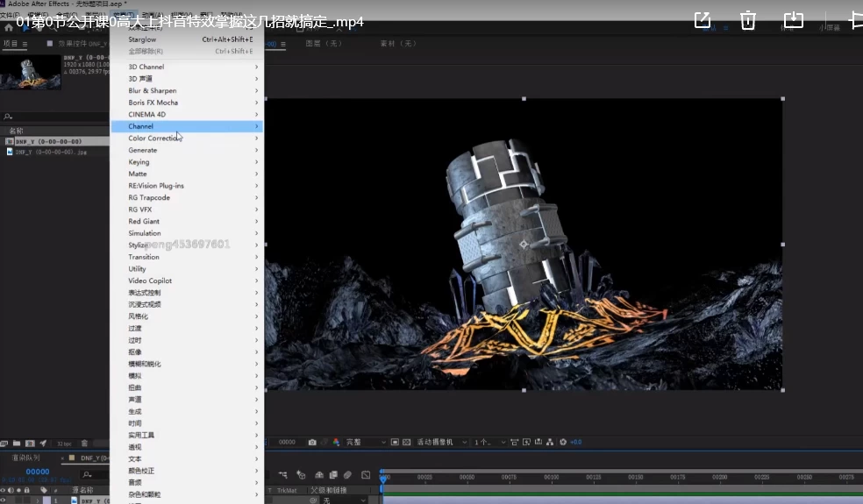Click the home icon in the toolbar
The image size is (863, 504).
click(x=9, y=28)
